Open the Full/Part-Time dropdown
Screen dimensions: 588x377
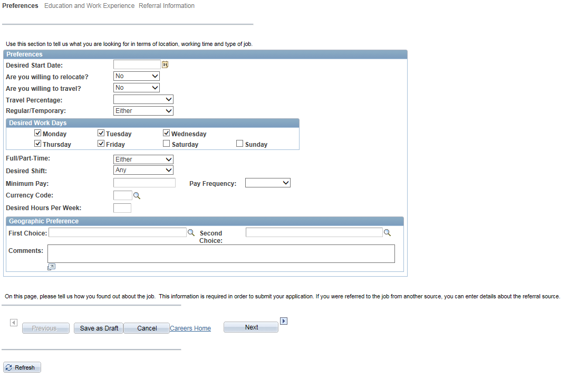(143, 159)
